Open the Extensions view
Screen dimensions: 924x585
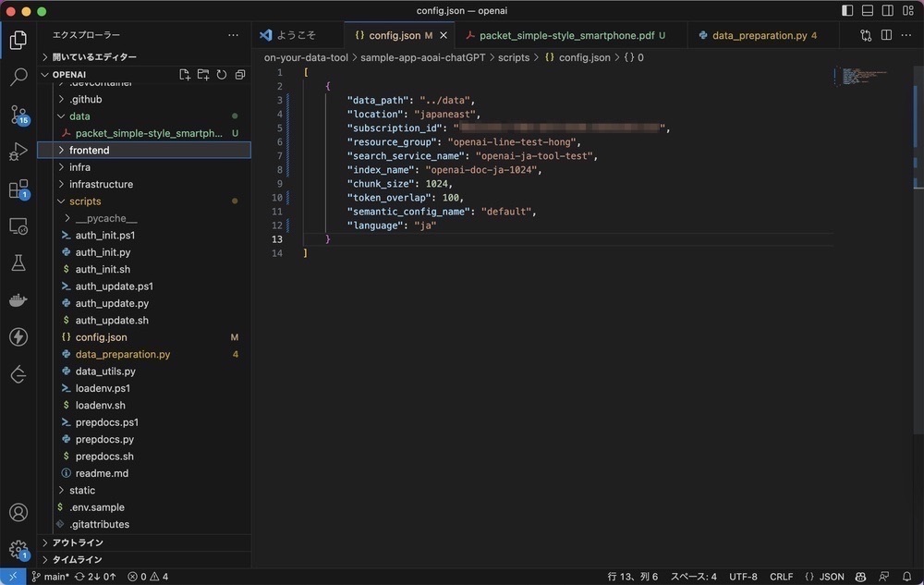click(x=18, y=189)
